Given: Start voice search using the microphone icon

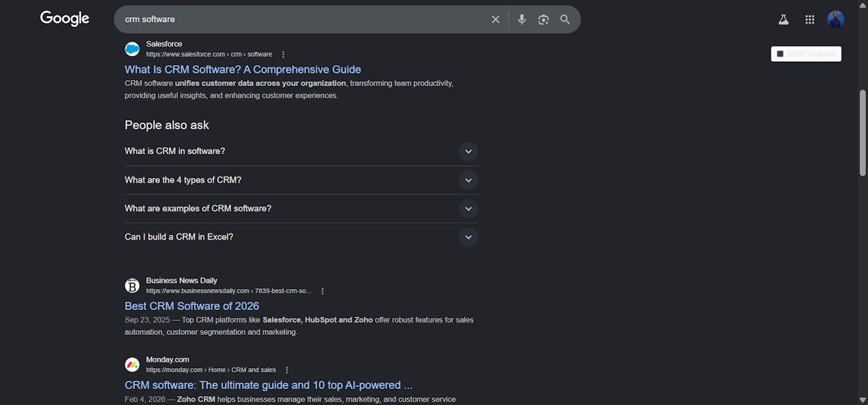Looking at the screenshot, I should [522, 19].
